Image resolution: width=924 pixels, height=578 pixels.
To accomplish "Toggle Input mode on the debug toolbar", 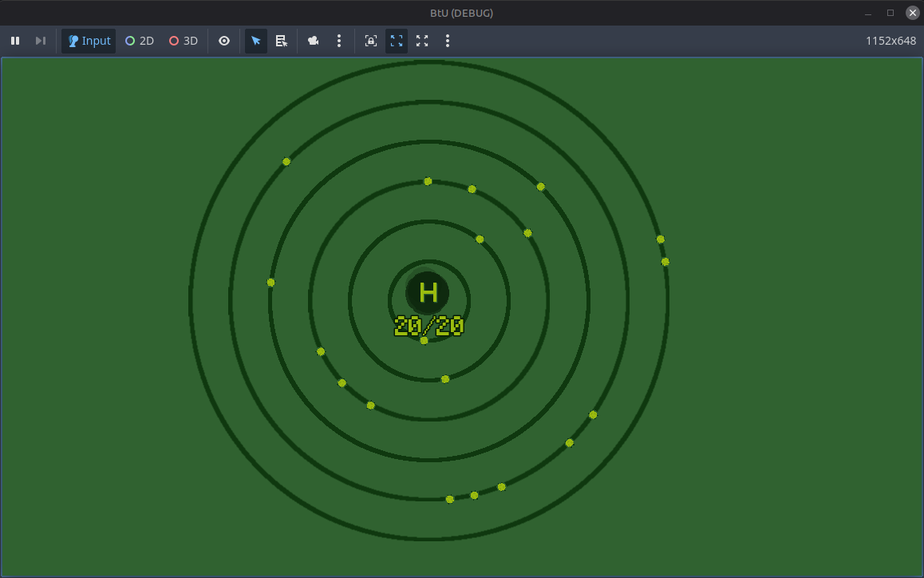I will pos(88,41).
